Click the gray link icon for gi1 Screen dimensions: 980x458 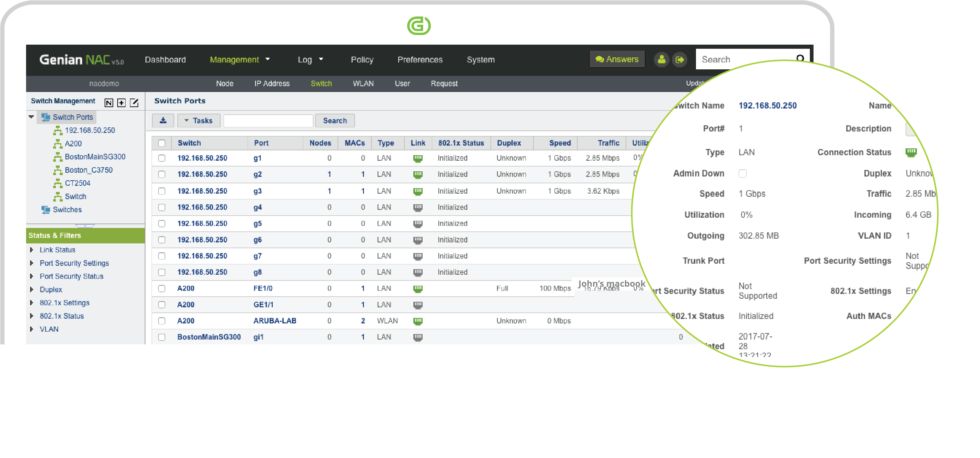click(418, 337)
